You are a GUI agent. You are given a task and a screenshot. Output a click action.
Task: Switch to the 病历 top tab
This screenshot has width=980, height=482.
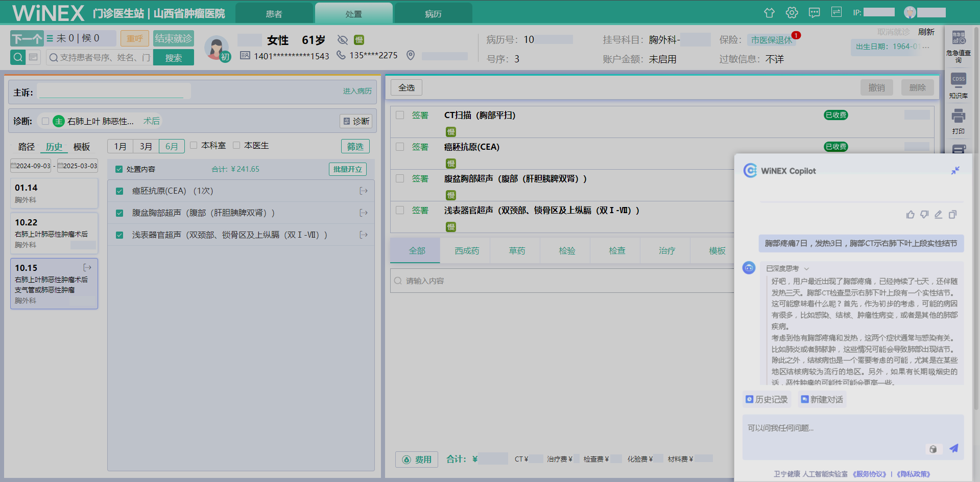tap(433, 14)
